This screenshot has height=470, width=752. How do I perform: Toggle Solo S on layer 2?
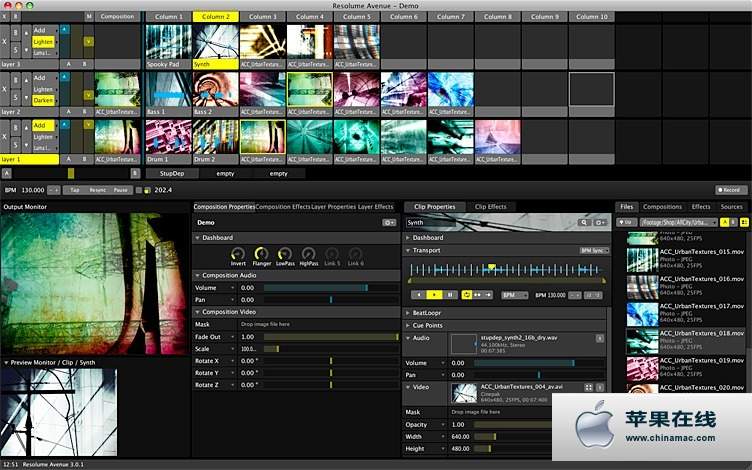15,97
